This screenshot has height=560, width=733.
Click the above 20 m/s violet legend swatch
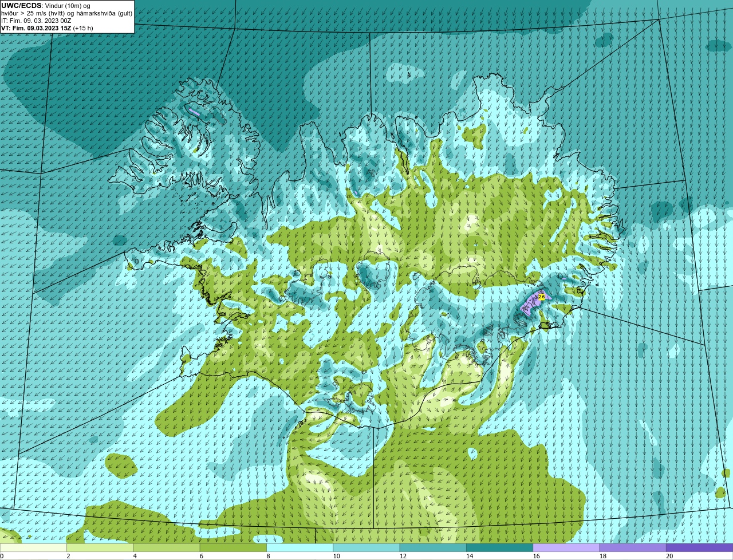point(699,547)
